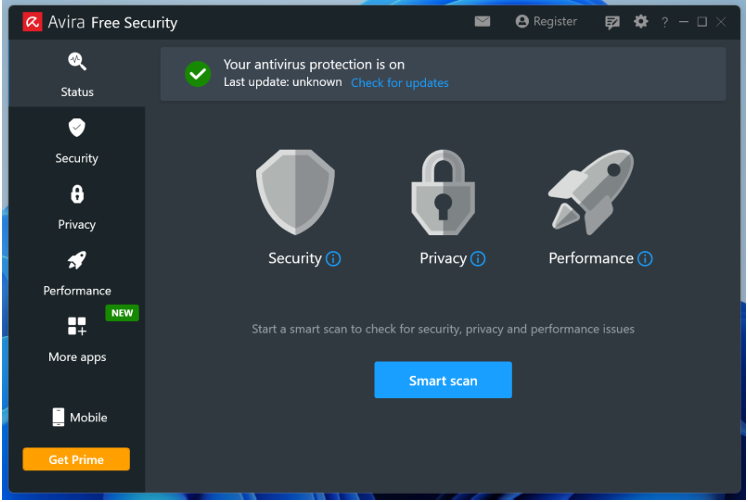Viewport: 748px width, 502px height.
Task: Switch to the Performance sidebar section
Action: (x=77, y=273)
